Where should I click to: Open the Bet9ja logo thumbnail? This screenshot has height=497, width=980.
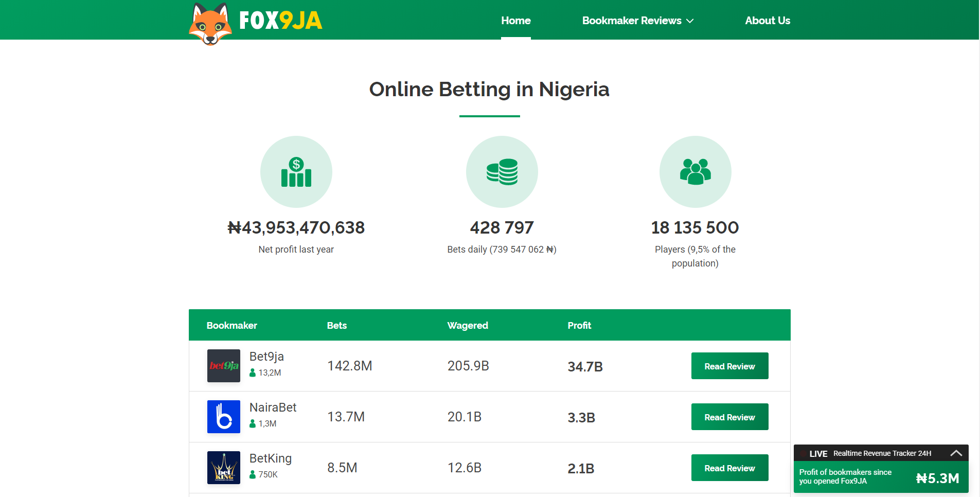point(224,366)
